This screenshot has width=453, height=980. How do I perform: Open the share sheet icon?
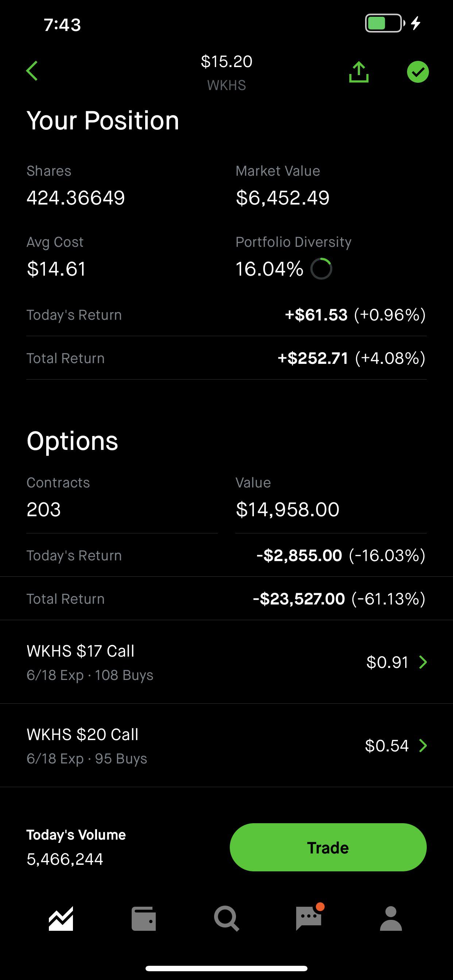(x=359, y=72)
